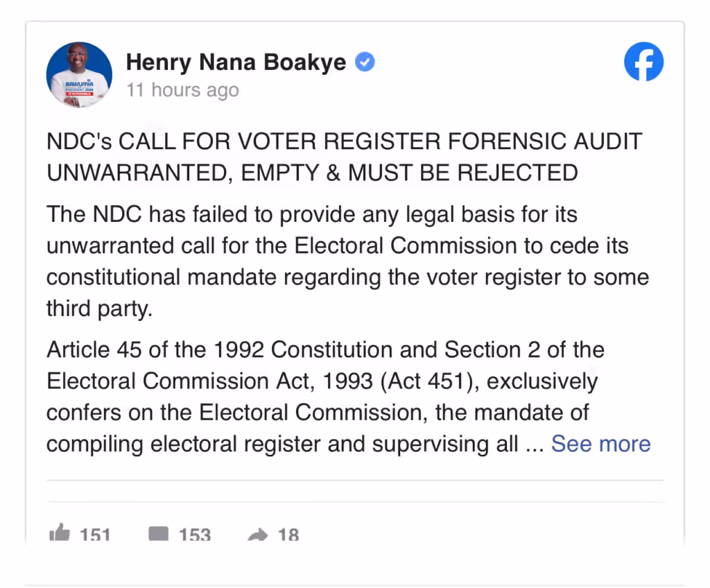Expand the post with "See more"
Image resolution: width=710 pixels, height=588 pixels.
click(x=600, y=444)
